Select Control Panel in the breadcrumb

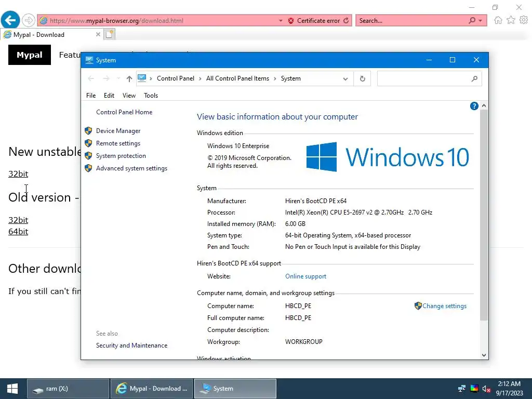tap(176, 78)
